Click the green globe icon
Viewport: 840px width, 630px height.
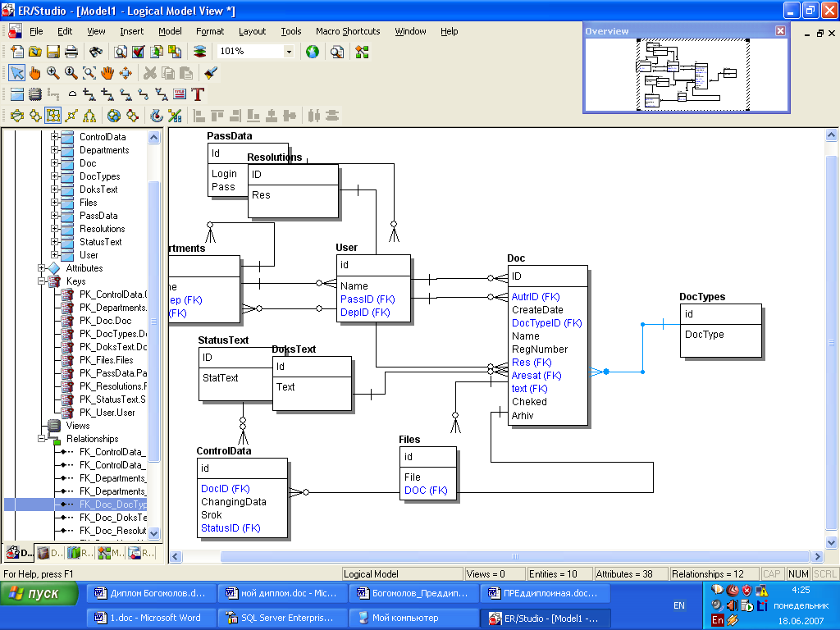(313, 52)
